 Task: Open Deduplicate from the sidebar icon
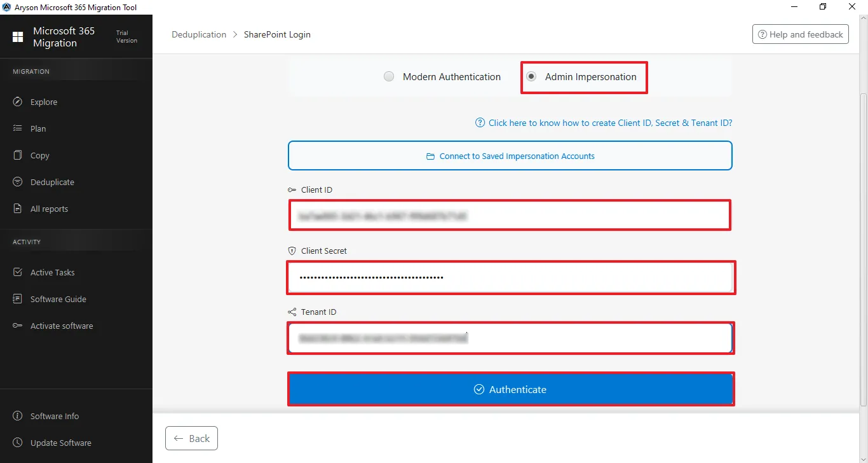[18, 182]
